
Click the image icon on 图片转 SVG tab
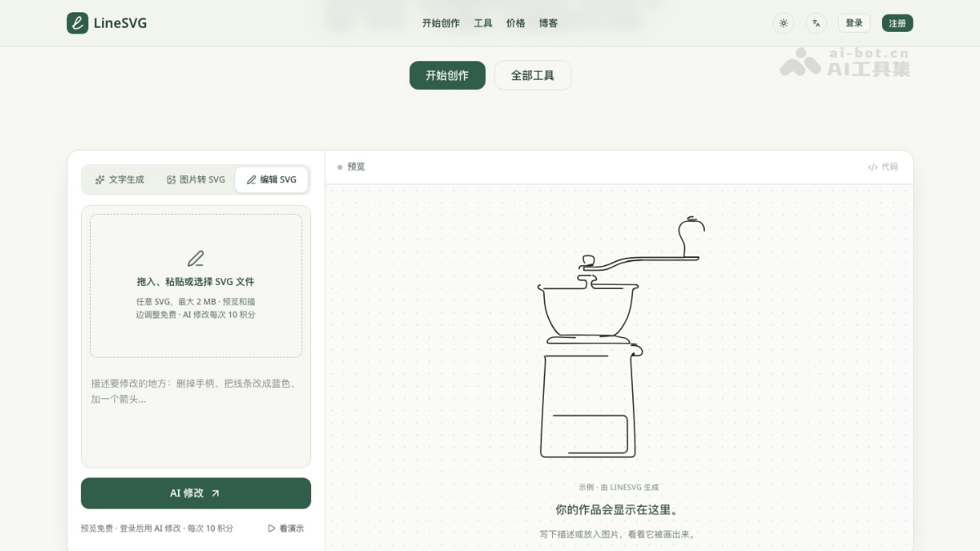(x=171, y=180)
